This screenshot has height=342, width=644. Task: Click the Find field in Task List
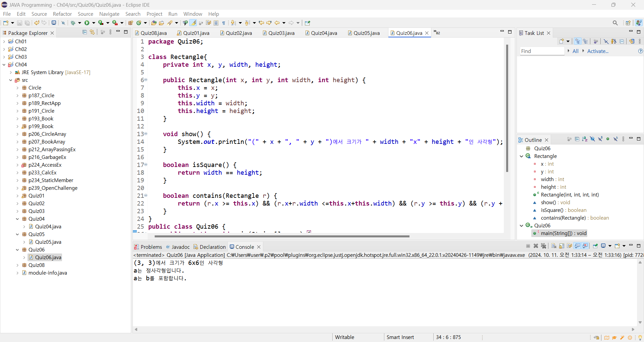coord(542,51)
